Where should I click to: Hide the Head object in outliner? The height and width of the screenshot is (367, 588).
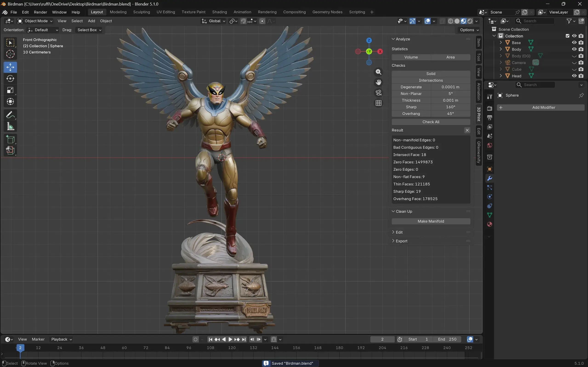[574, 76]
